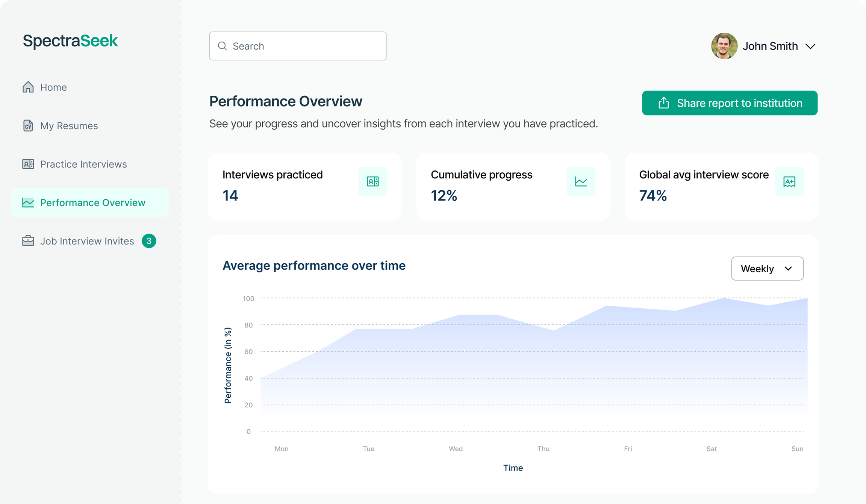Click the Interviews practiced label
Screen dimensions: 866x504
coord(273,175)
